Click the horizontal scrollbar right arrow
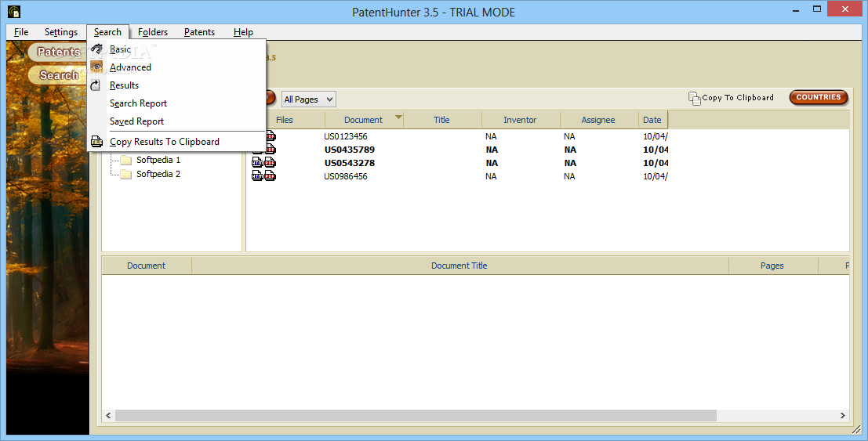The height and width of the screenshot is (441, 868). (843, 416)
